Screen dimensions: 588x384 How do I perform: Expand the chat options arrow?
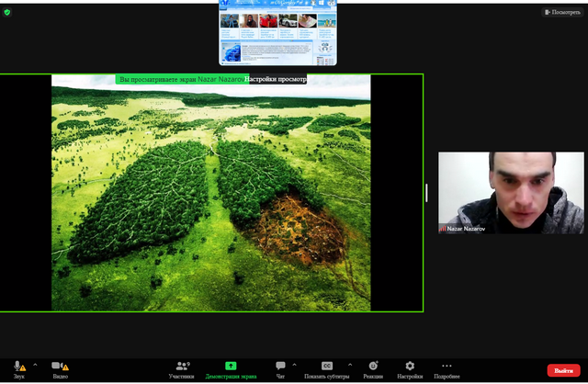(x=298, y=364)
